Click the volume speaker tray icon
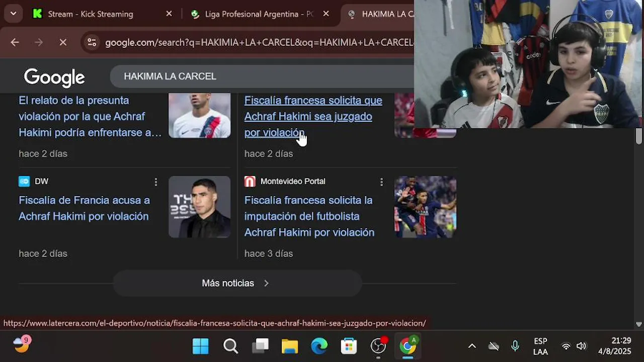Viewport: 644px width, 362px height. pyautogui.click(x=581, y=346)
